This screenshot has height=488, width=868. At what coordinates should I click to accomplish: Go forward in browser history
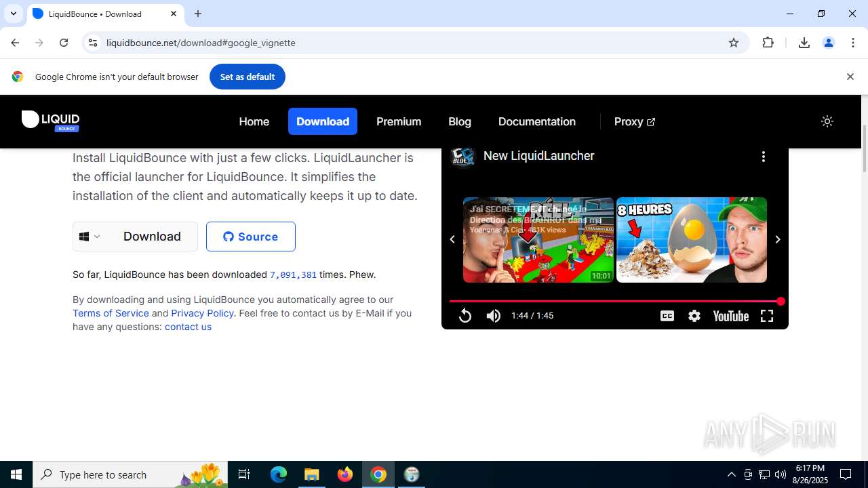pyautogui.click(x=39, y=43)
